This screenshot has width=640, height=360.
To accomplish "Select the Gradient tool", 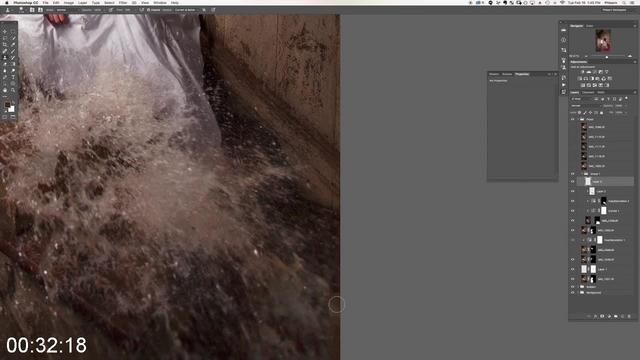I will tap(13, 64).
